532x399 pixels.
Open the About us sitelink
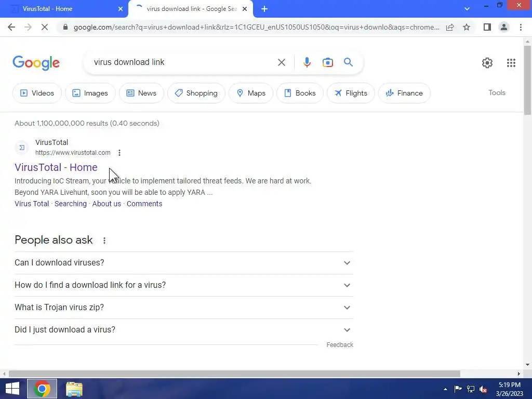coord(107,204)
